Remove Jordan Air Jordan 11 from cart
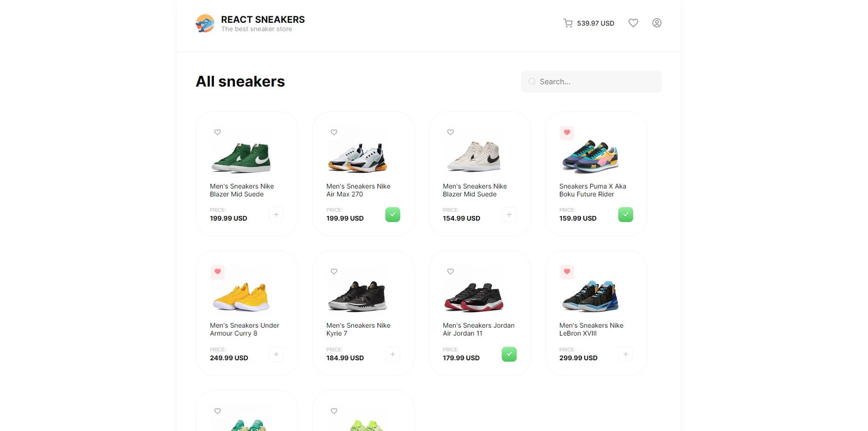This screenshot has height=431, width=868. coord(509,354)
